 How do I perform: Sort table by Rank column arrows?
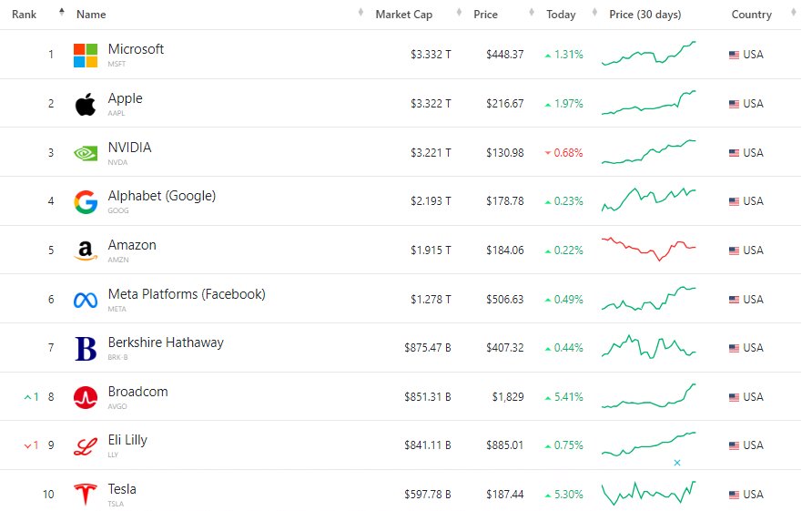62,12
